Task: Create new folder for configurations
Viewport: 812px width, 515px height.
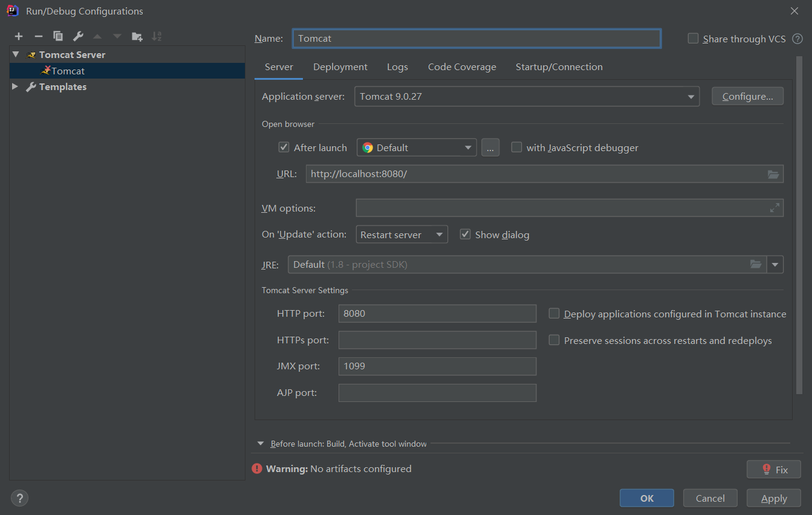Action: [137, 36]
